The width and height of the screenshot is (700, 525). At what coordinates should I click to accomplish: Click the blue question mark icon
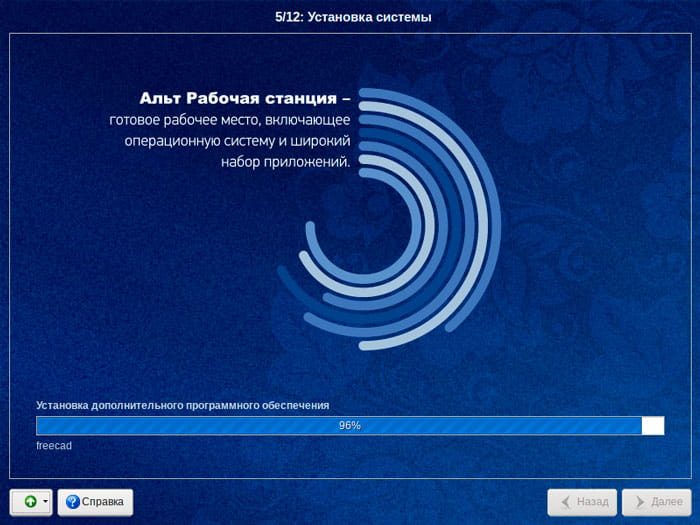73,502
